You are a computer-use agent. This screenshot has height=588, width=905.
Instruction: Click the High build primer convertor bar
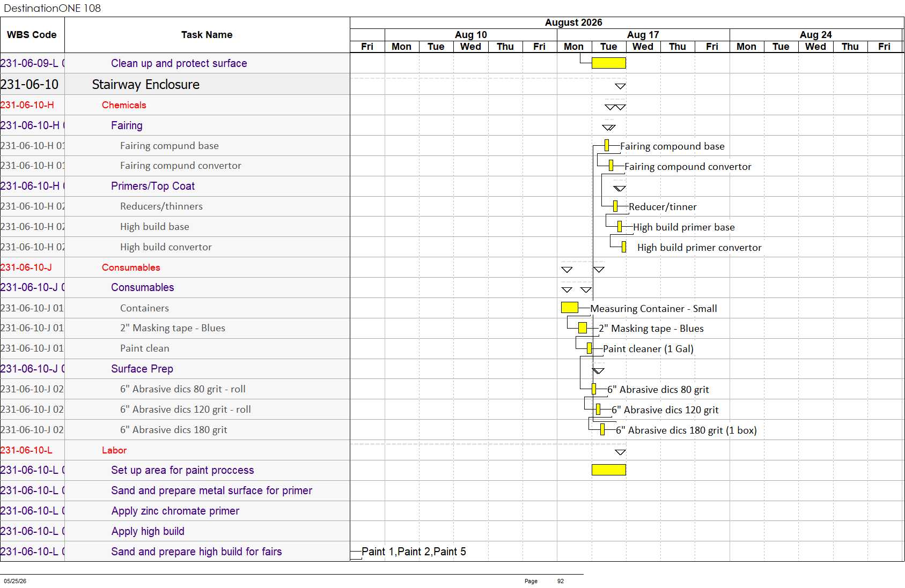(624, 247)
